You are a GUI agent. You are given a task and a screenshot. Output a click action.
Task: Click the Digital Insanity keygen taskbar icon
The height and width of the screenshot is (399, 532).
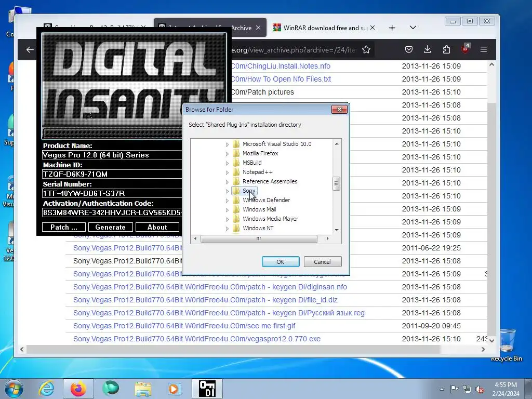click(207, 389)
